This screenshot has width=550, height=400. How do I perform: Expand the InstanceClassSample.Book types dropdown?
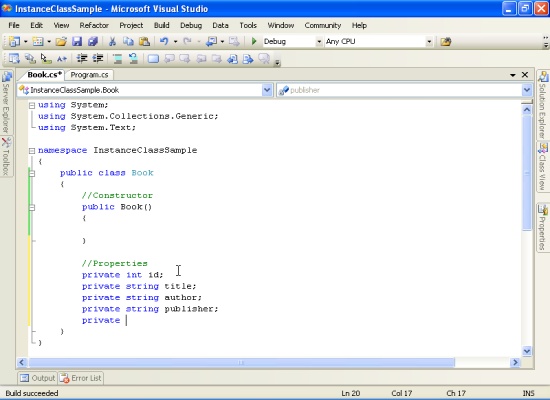pos(267,90)
